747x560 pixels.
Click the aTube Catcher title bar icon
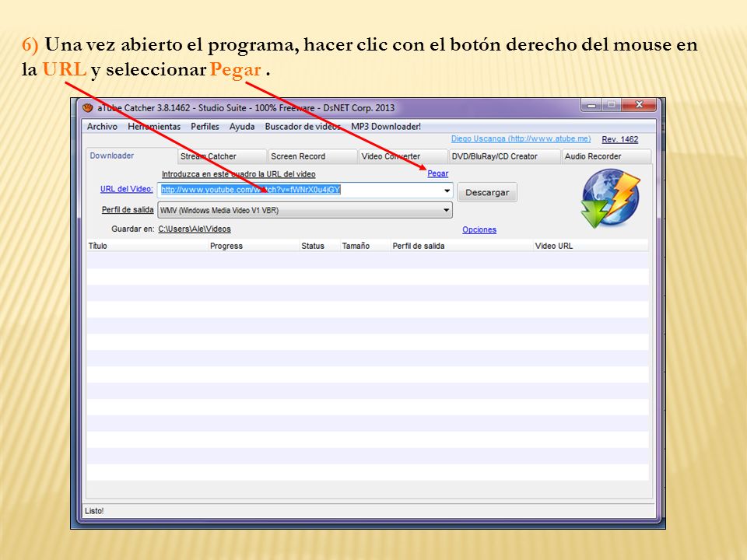(x=88, y=108)
